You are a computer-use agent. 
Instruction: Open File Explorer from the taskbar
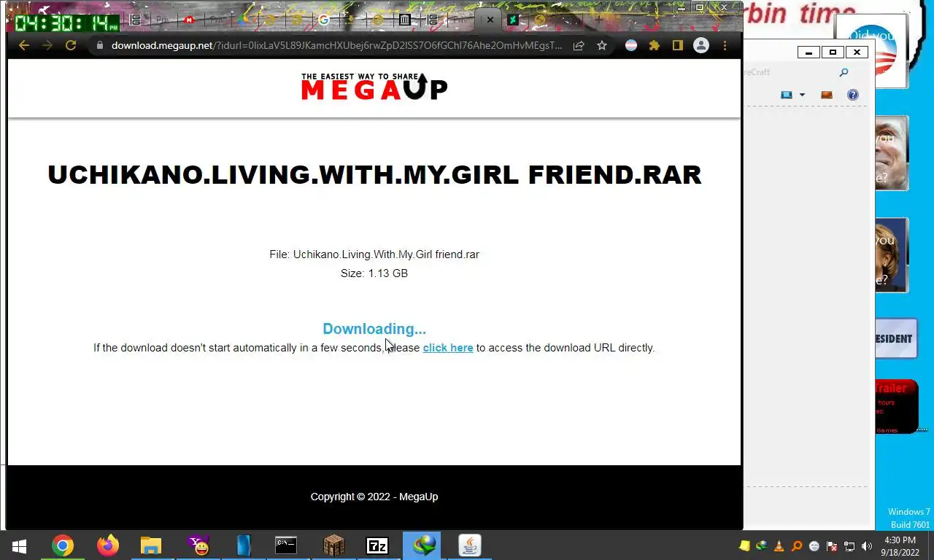point(151,545)
